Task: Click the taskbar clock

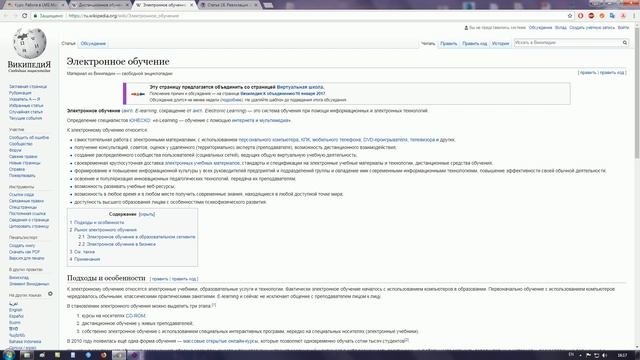Action: pos(622,356)
